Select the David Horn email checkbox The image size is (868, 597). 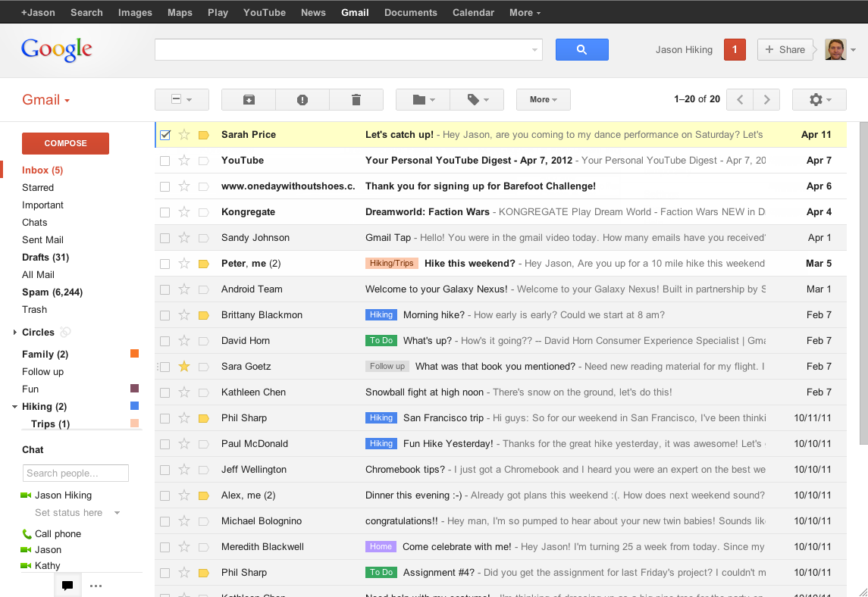[165, 342]
